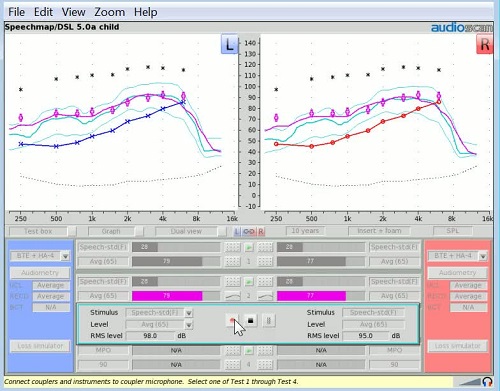
Task: Open the Zoom menu
Action: 110,12
